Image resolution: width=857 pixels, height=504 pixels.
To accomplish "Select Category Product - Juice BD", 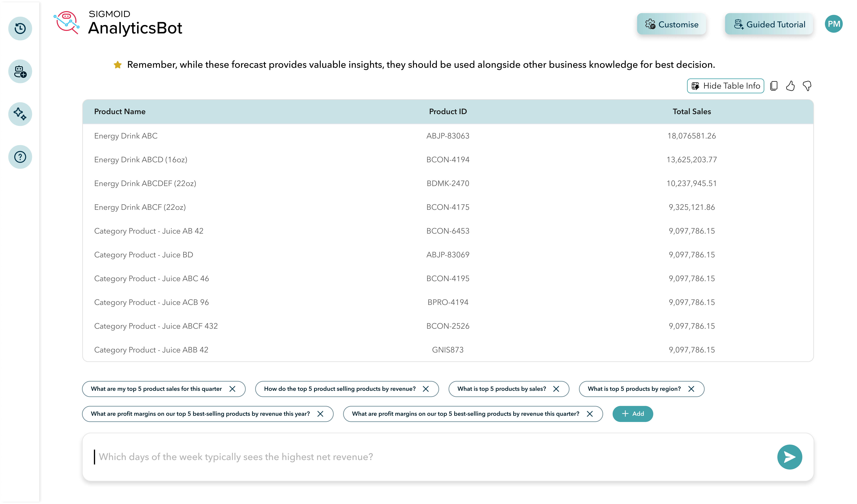I will pyautogui.click(x=144, y=255).
